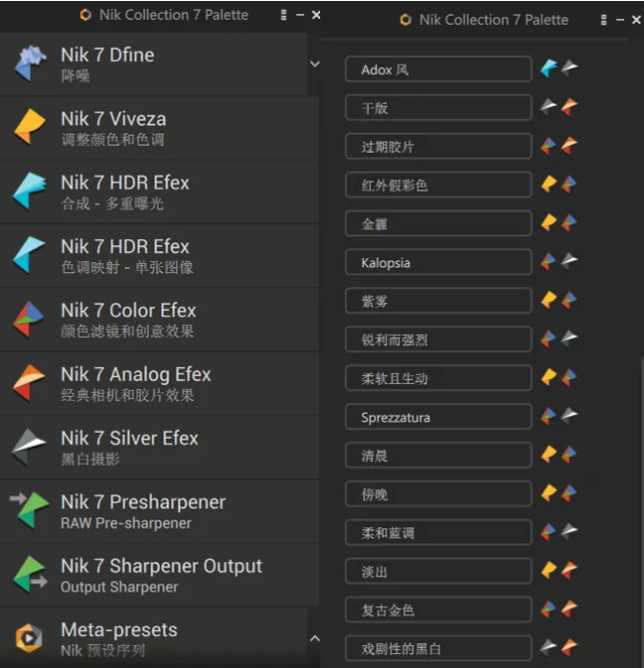Click Analog Efex icon beside 干版 preset

pos(569,107)
